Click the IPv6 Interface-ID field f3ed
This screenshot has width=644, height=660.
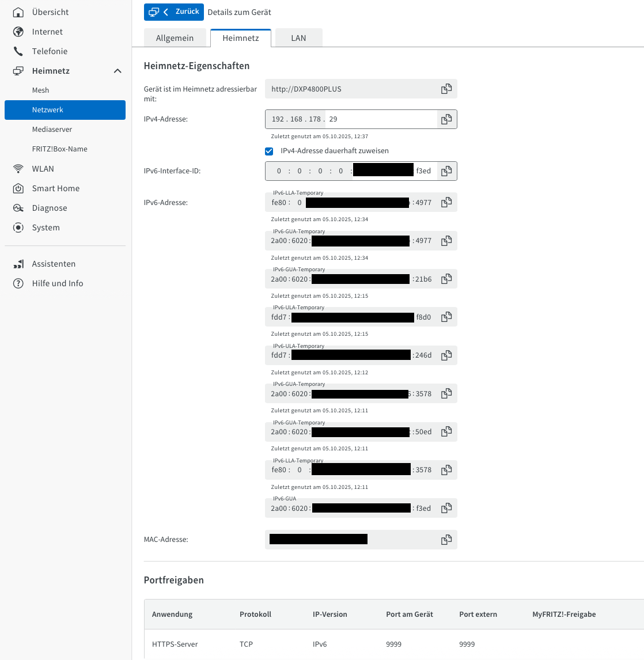tap(423, 171)
